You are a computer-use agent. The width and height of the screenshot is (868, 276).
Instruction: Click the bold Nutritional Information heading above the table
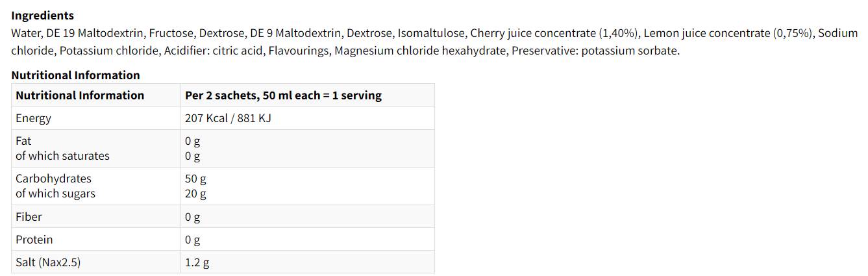75,75
